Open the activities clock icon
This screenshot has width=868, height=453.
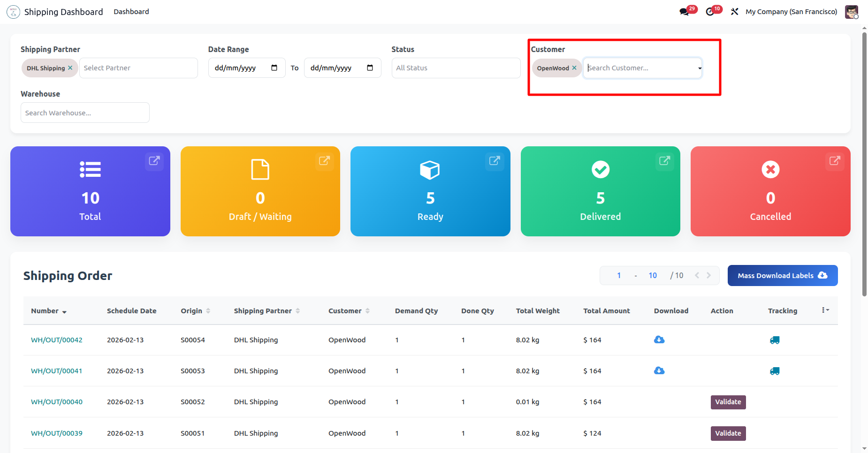click(x=710, y=12)
